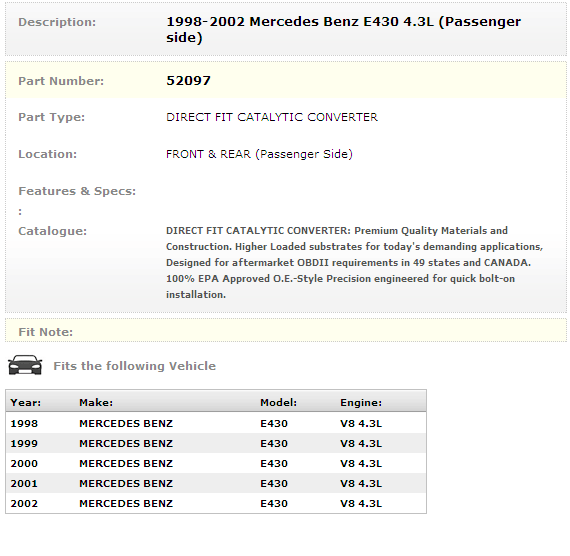
Task: Click the Fits the following Vehicle heading
Action: point(135,366)
